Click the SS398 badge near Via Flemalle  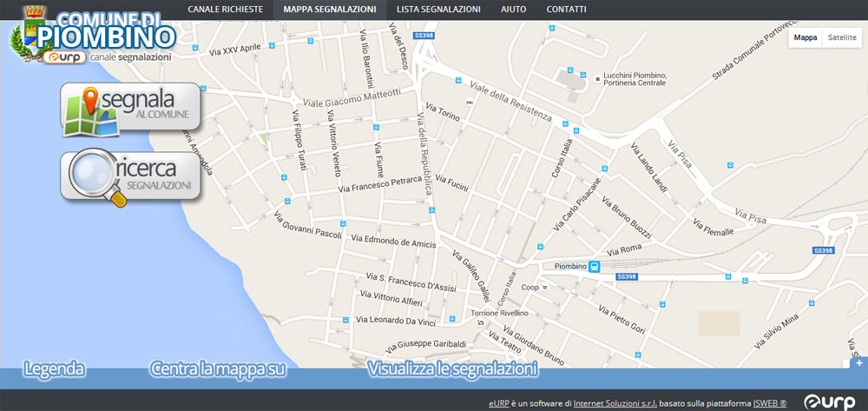823,250
